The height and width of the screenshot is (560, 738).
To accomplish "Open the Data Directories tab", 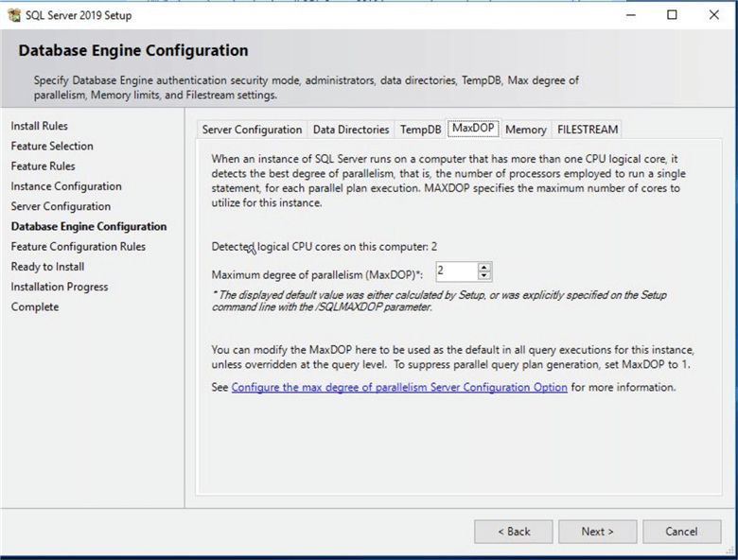I will [x=351, y=130].
